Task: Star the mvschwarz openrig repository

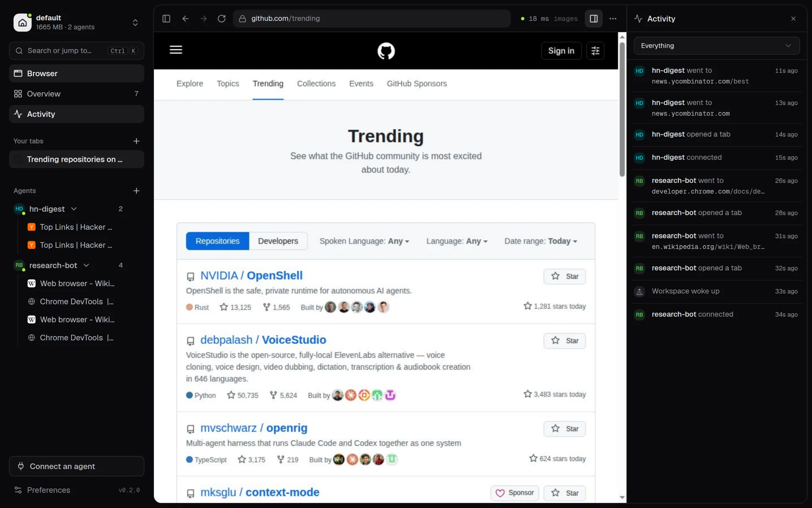Action: point(565,429)
